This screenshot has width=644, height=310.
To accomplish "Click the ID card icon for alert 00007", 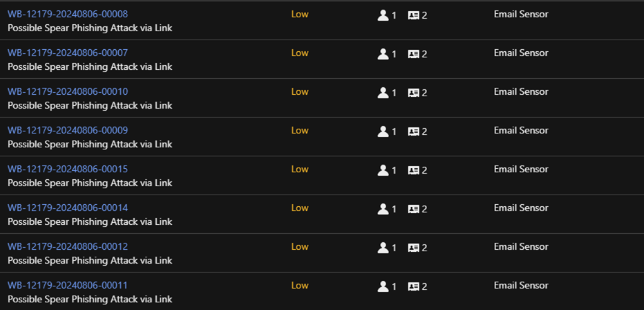I will (x=414, y=53).
